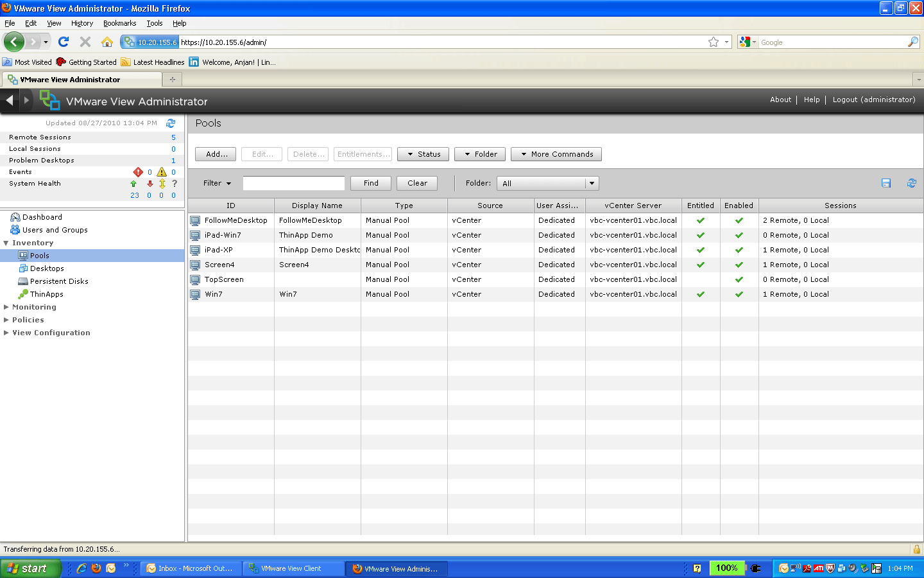The height and width of the screenshot is (578, 924).
Task: Open the Folder All combo box
Action: [547, 183]
